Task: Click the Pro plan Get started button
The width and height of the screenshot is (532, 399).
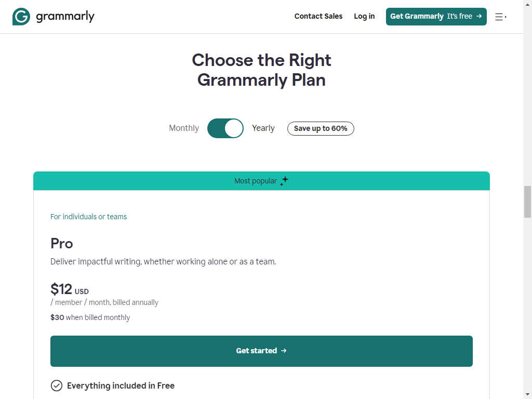Action: tap(261, 351)
